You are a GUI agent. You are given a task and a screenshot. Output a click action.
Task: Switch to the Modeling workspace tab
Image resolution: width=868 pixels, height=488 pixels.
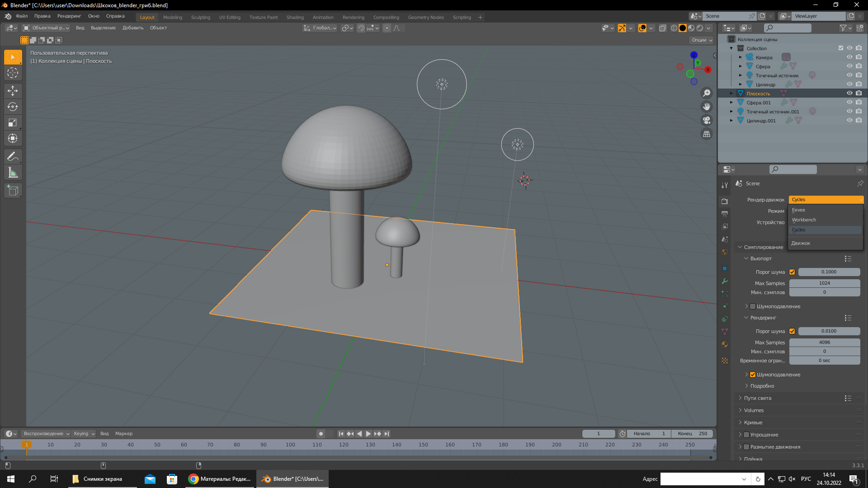(173, 17)
